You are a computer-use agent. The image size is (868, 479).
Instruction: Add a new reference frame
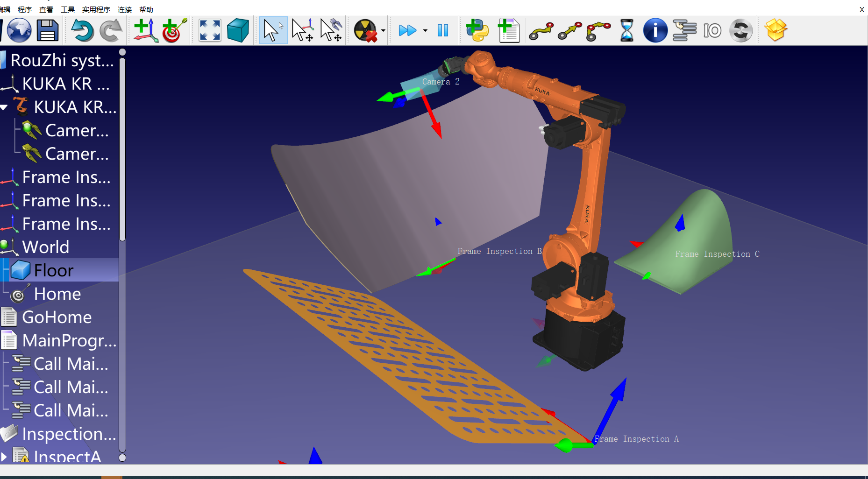pyautogui.click(x=145, y=30)
